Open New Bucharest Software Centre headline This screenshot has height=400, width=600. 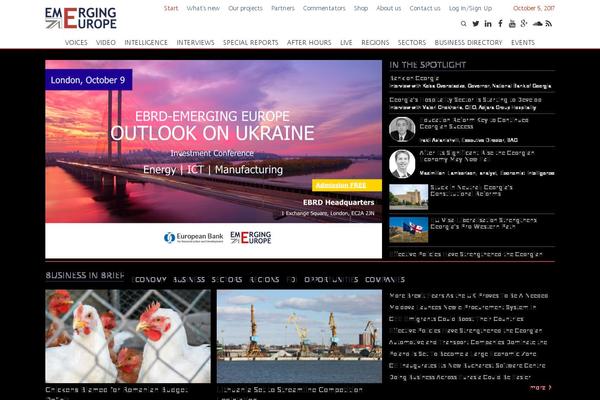pos(467,366)
